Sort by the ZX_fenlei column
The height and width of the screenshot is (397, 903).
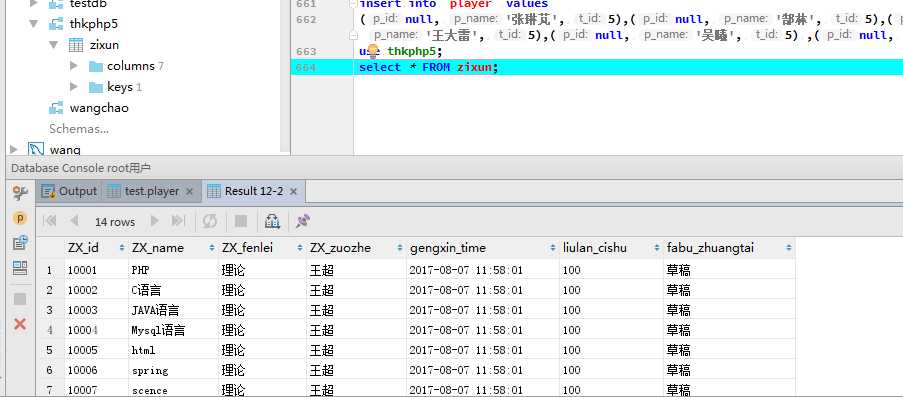pyautogui.click(x=263, y=248)
